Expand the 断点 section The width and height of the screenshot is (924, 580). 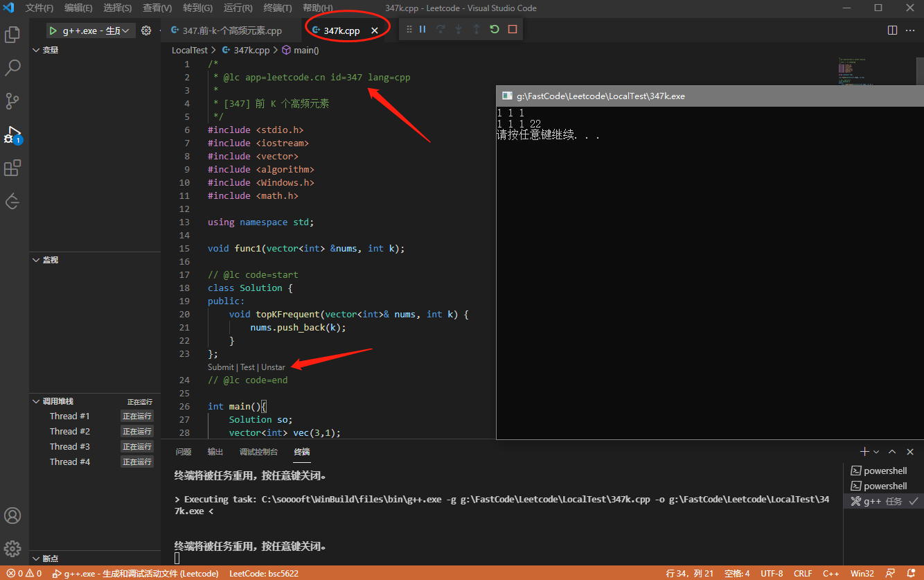click(95, 559)
